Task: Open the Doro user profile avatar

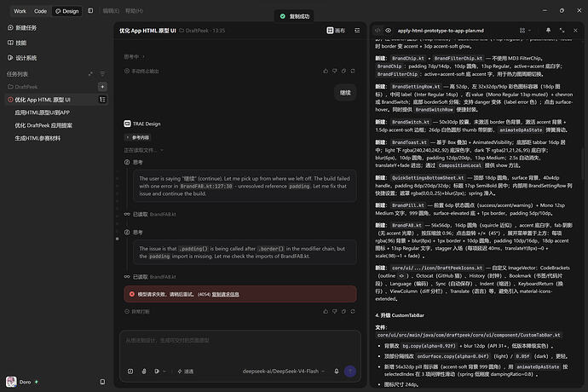Action: pos(11,382)
